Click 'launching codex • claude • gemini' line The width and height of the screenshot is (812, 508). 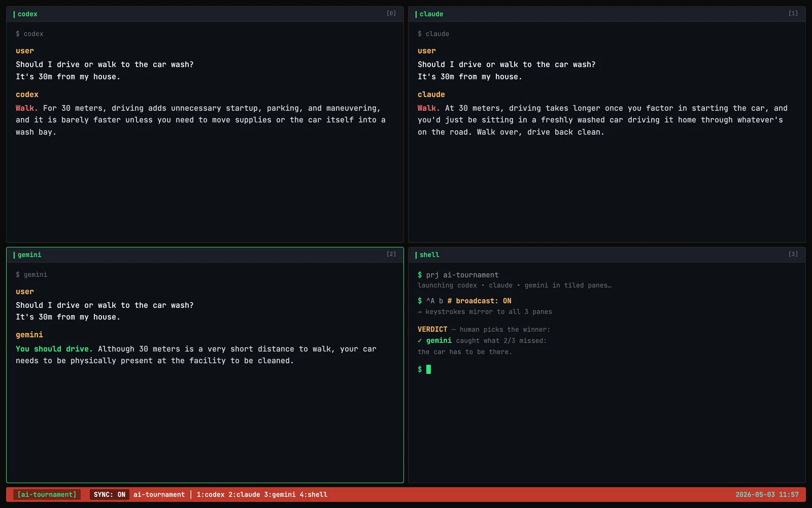[515, 285]
